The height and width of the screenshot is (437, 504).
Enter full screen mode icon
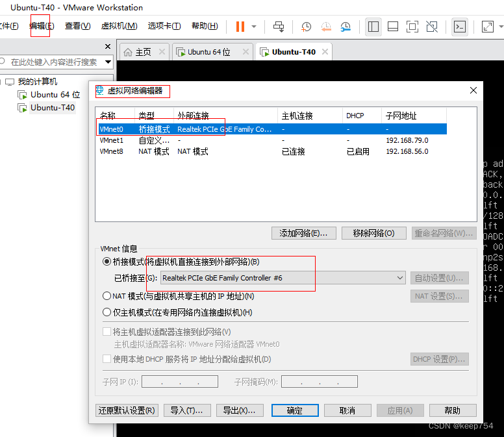click(x=412, y=27)
